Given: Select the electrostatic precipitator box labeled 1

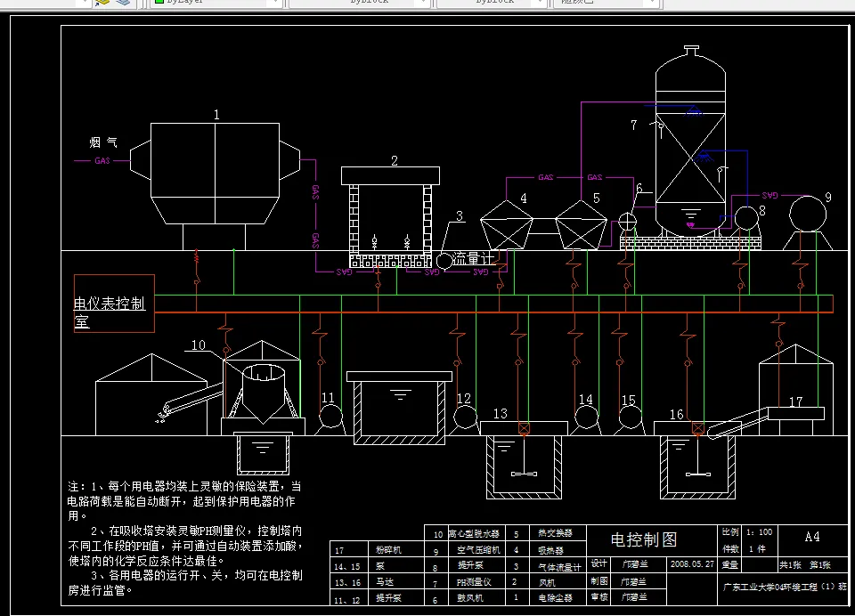Looking at the screenshot, I should (x=215, y=174).
